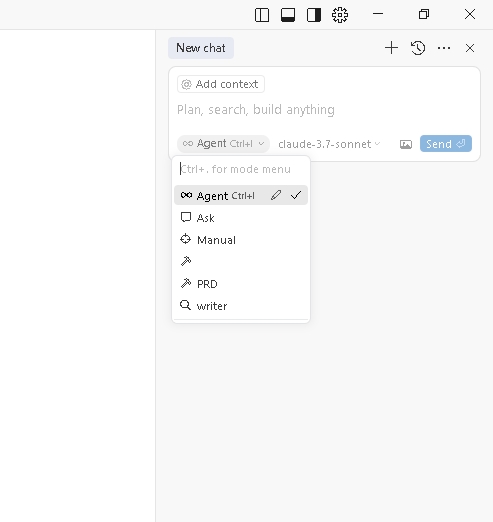Click the Add context button
This screenshot has height=522, width=493.
pos(221,84)
